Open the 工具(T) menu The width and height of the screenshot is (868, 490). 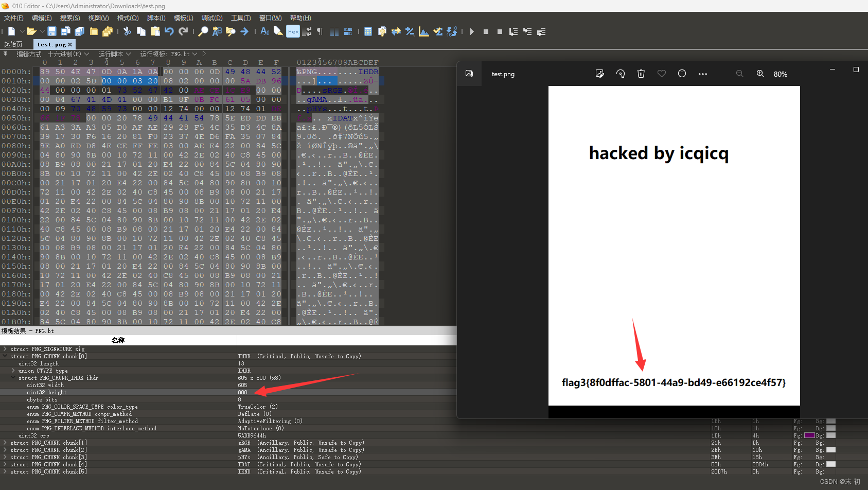tap(241, 18)
